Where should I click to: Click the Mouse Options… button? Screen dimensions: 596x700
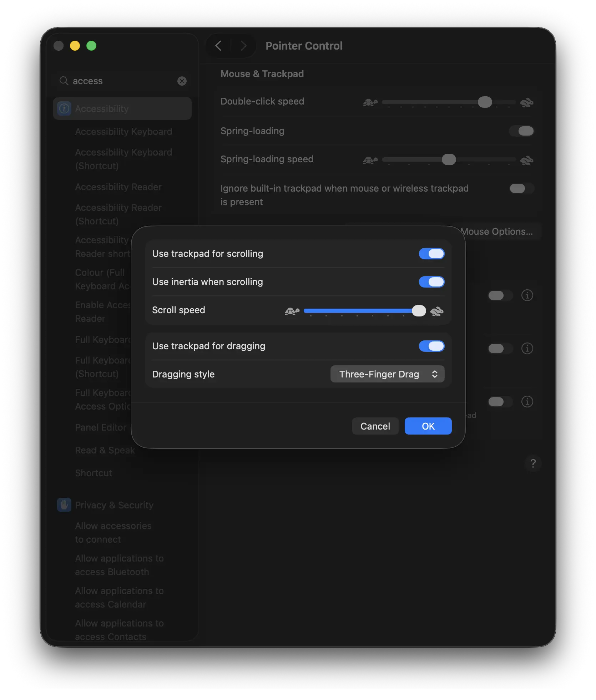(x=497, y=232)
